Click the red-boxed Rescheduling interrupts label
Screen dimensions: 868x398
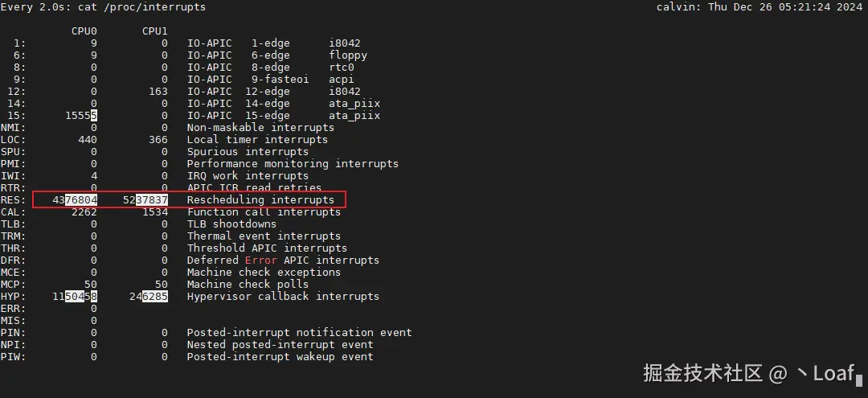coord(260,200)
